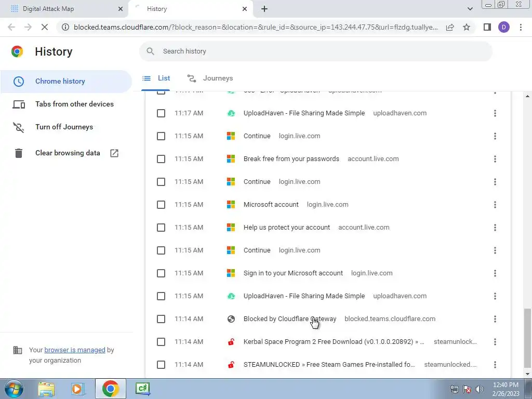
Task: Switch to Digital Attack Map tab
Action: tap(64, 9)
